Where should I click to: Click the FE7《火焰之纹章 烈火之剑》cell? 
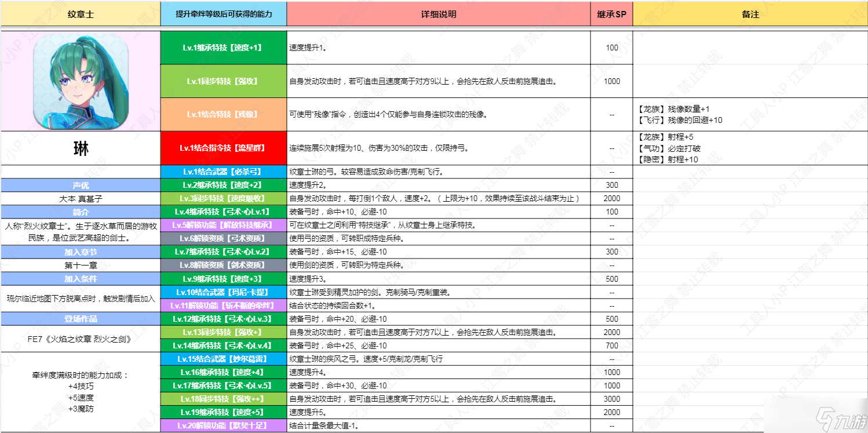[x=81, y=339]
